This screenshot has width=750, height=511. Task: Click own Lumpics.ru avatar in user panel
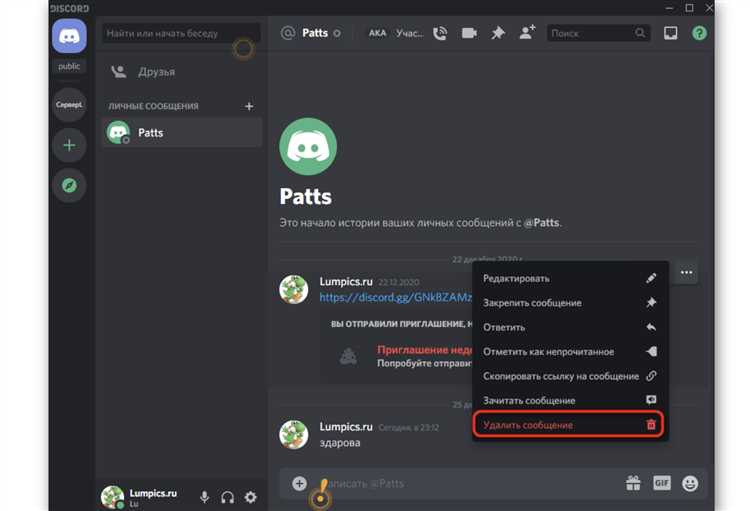pos(112,497)
